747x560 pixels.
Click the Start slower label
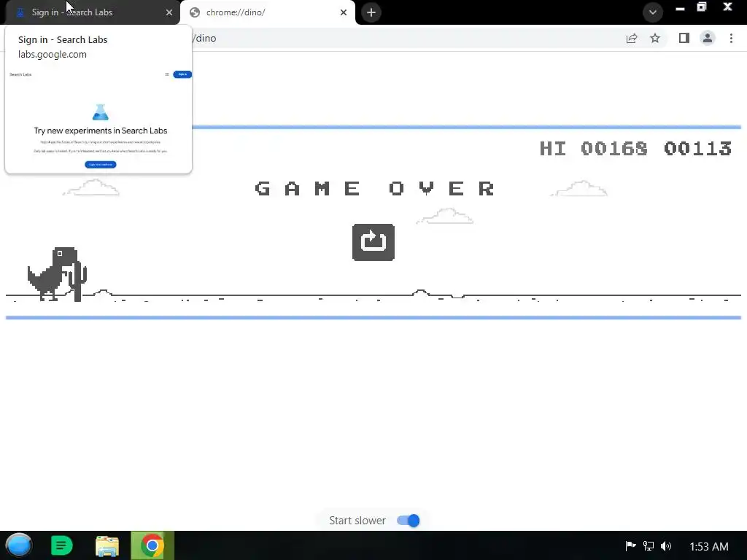click(x=357, y=521)
